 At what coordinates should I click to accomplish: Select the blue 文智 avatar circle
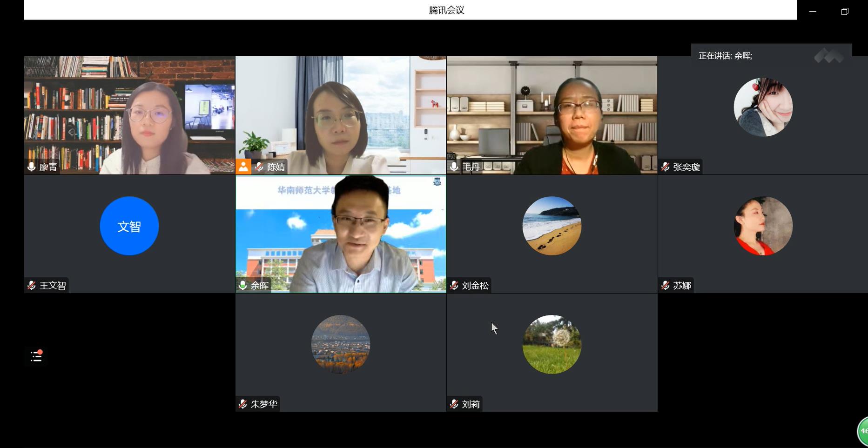tap(129, 226)
